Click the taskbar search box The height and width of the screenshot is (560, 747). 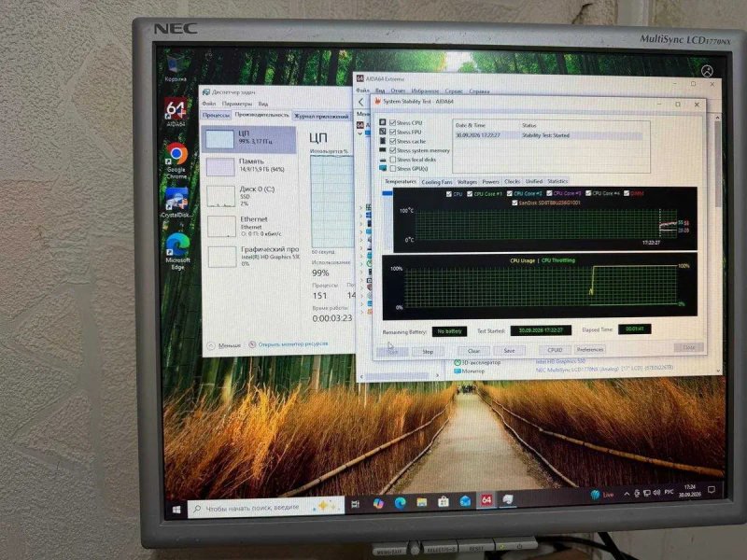tap(266, 508)
